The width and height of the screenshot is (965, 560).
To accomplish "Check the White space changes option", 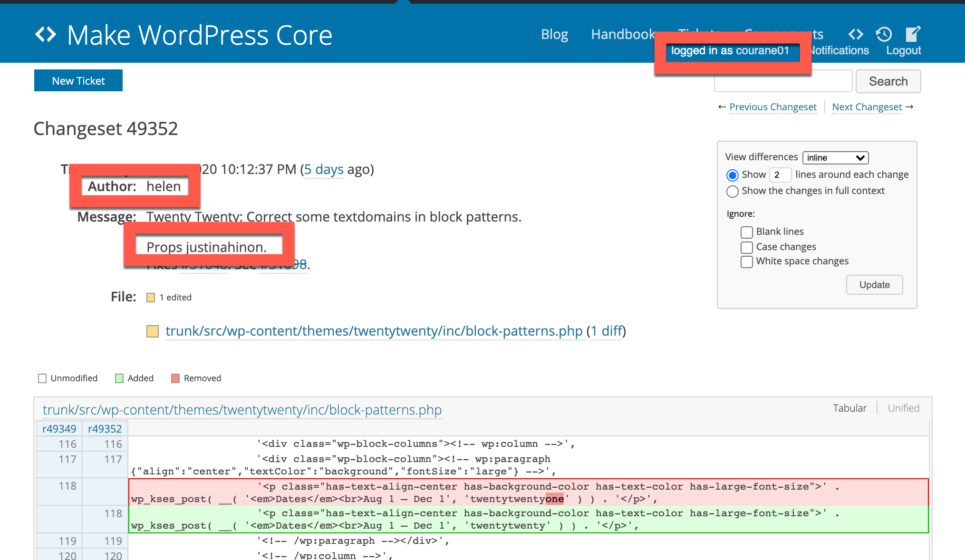I will pos(746,261).
